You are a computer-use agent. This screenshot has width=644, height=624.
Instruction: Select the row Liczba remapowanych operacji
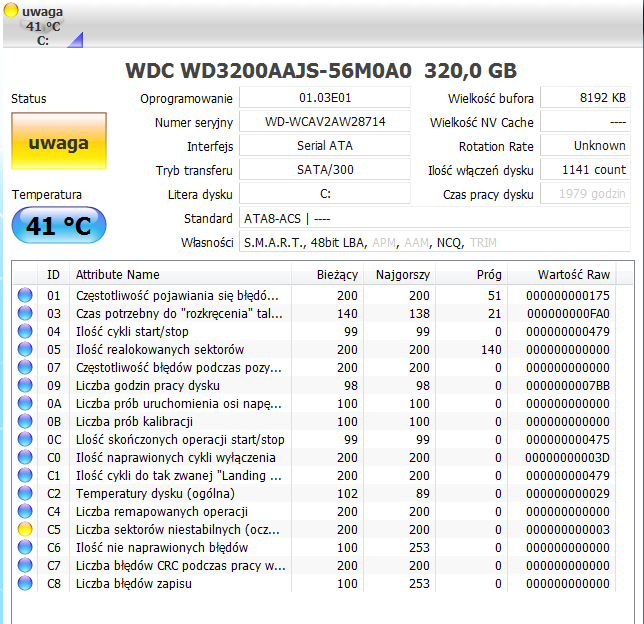(316, 511)
